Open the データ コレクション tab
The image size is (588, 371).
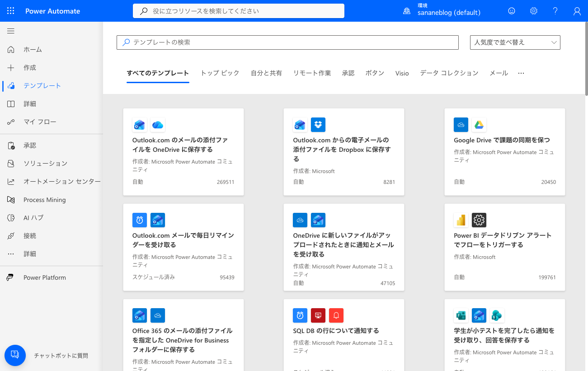click(x=449, y=73)
